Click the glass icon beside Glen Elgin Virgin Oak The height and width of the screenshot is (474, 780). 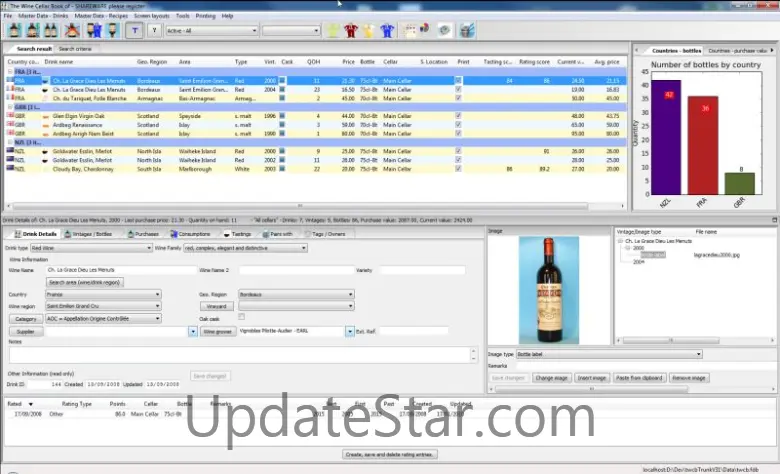click(45, 116)
